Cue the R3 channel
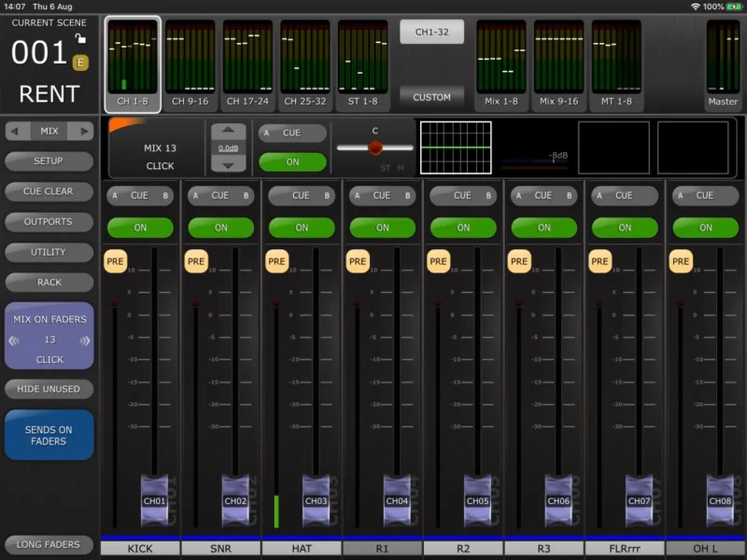The image size is (747, 560). (543, 196)
